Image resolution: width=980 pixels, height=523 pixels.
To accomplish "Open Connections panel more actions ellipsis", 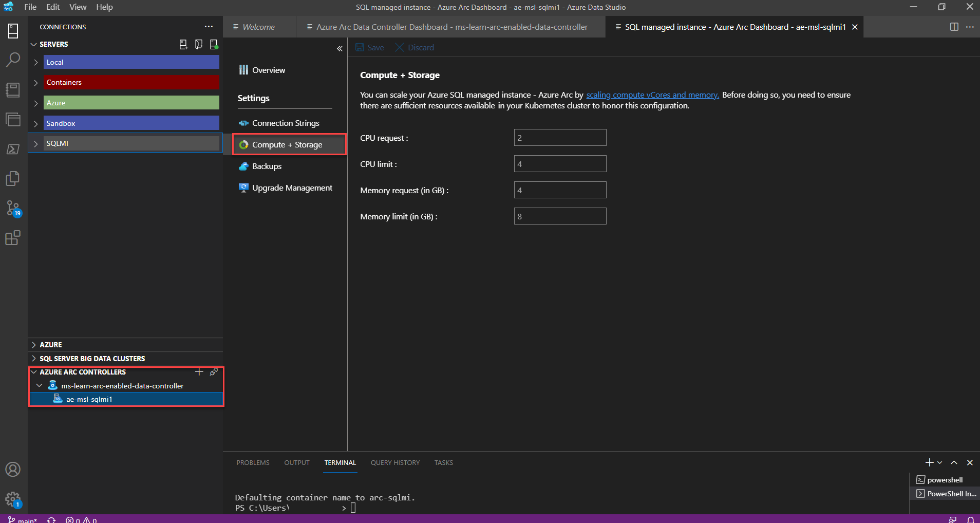I will pyautogui.click(x=209, y=27).
